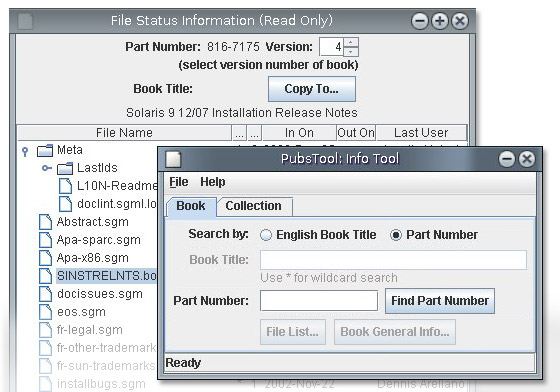This screenshot has width=560, height=392.
Task: Click the File Status Information window menu icon
Action: tap(25, 21)
